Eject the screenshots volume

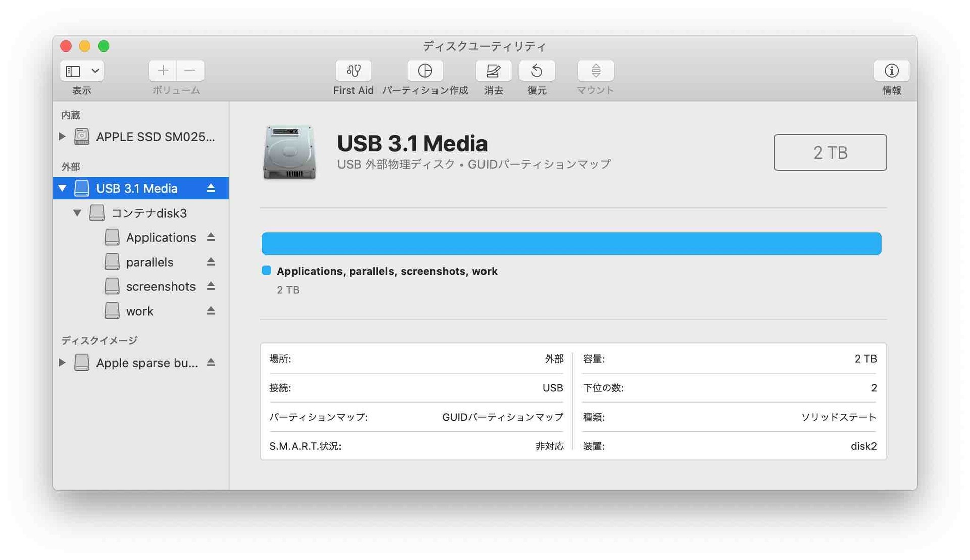[211, 286]
